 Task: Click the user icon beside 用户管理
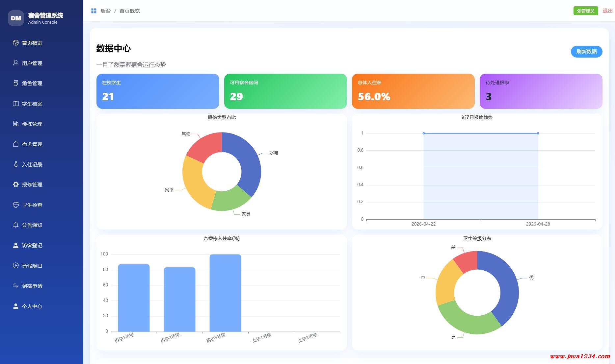(15, 63)
